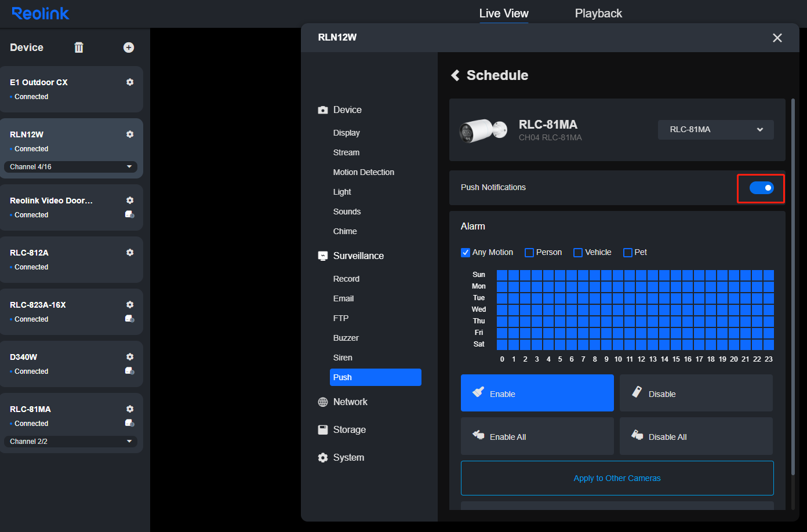Open RLN12W device settings gear

(x=130, y=134)
